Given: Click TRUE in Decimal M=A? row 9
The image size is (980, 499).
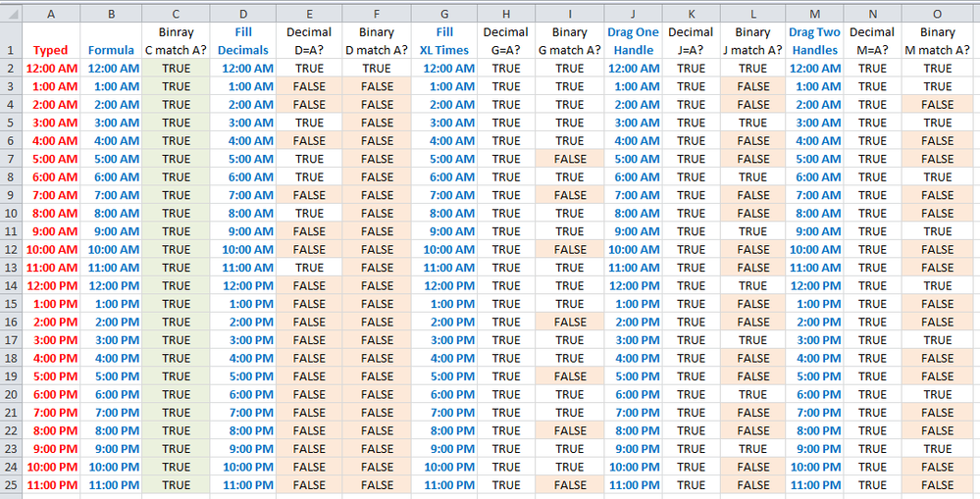Looking at the screenshot, I should pos(872,195).
